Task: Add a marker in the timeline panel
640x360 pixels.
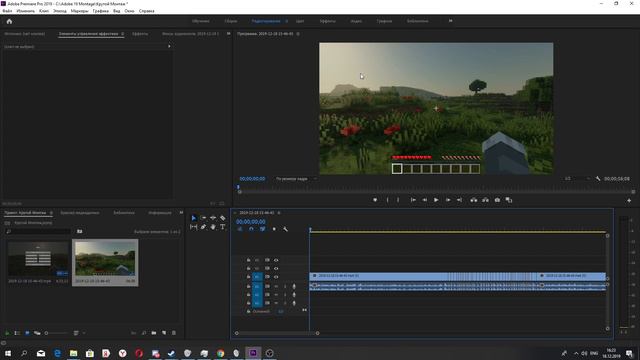Action: (274, 229)
